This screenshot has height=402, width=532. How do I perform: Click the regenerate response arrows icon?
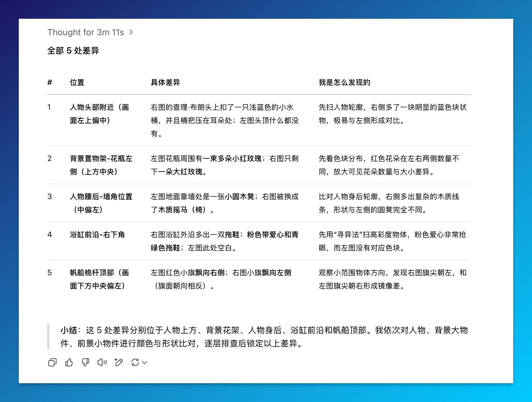point(135,362)
